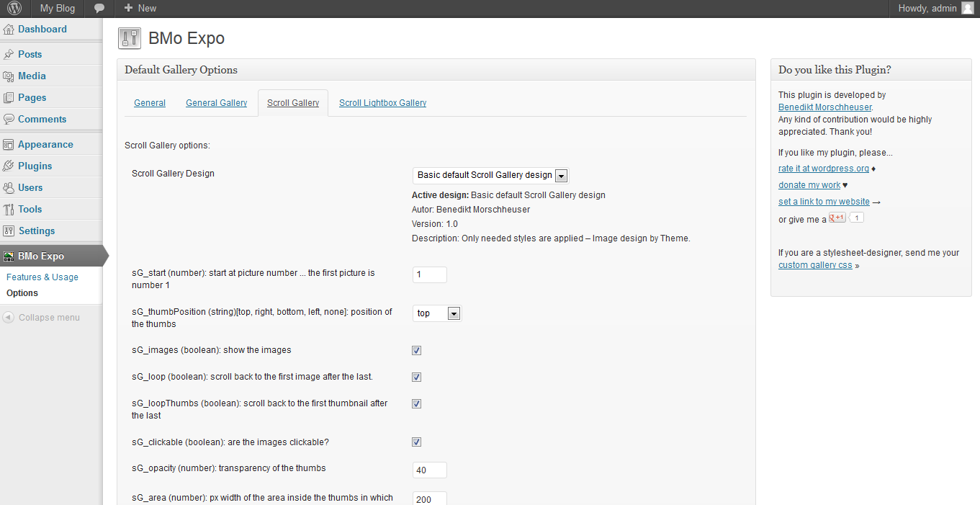Click the Posts pushpin icon

tap(9, 54)
